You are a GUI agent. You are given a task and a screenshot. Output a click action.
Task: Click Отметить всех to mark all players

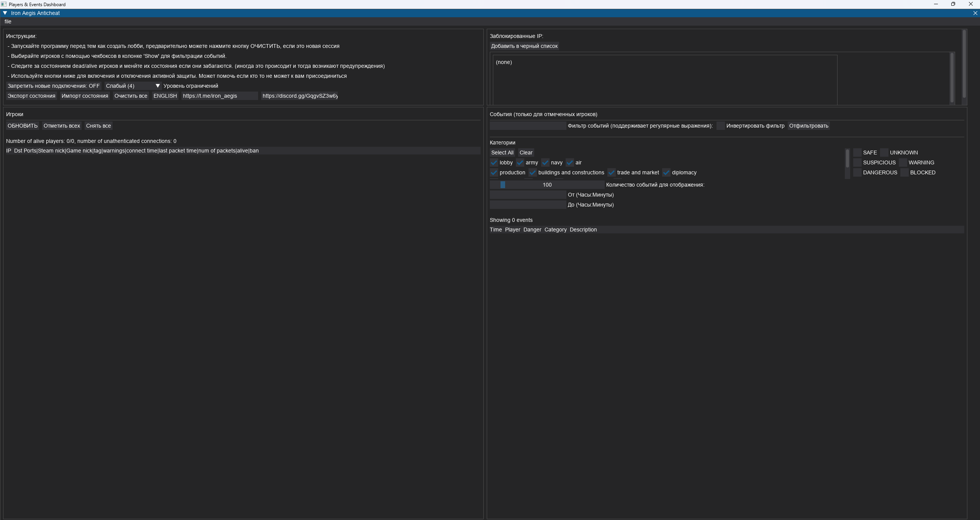coord(61,126)
